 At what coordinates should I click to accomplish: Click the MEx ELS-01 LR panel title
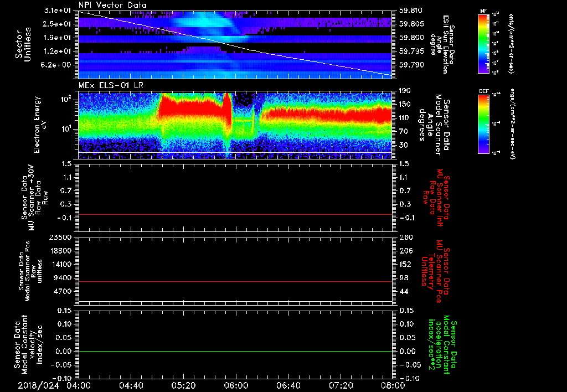coord(110,86)
